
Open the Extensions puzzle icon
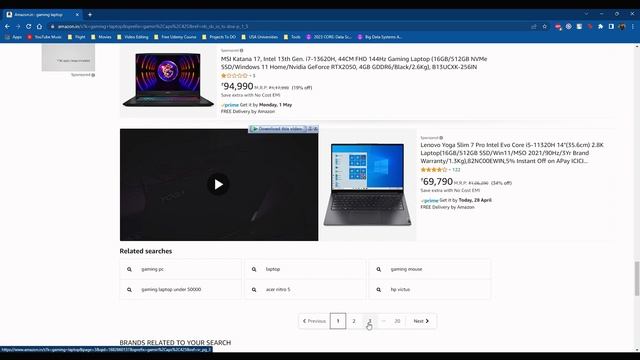[x=600, y=27]
